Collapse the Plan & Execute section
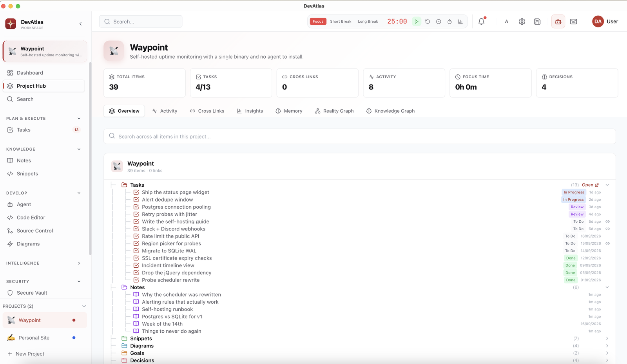 79,119
